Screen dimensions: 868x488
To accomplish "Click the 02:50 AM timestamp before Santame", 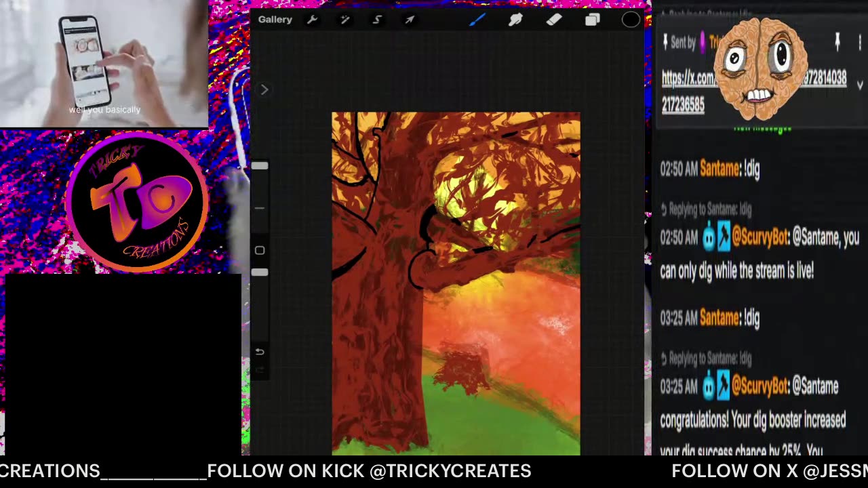I will coord(679,169).
